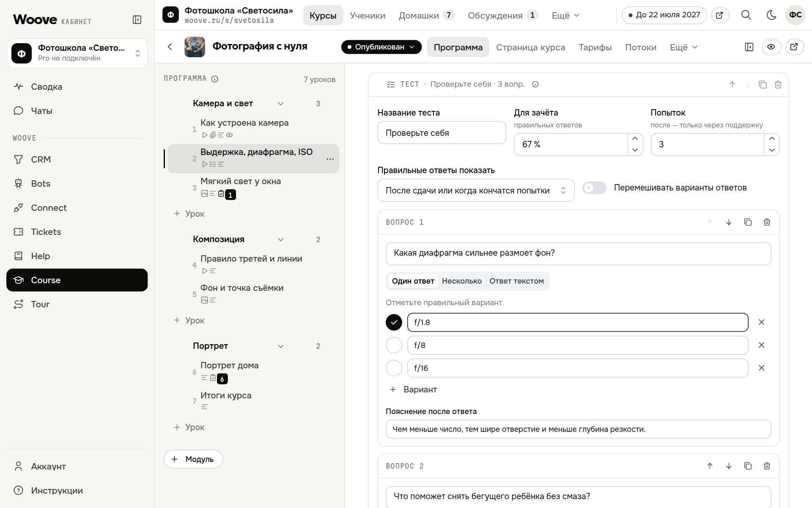Move Вопрос 1 down
Viewport: 812px width, 508px height.
[729, 222]
